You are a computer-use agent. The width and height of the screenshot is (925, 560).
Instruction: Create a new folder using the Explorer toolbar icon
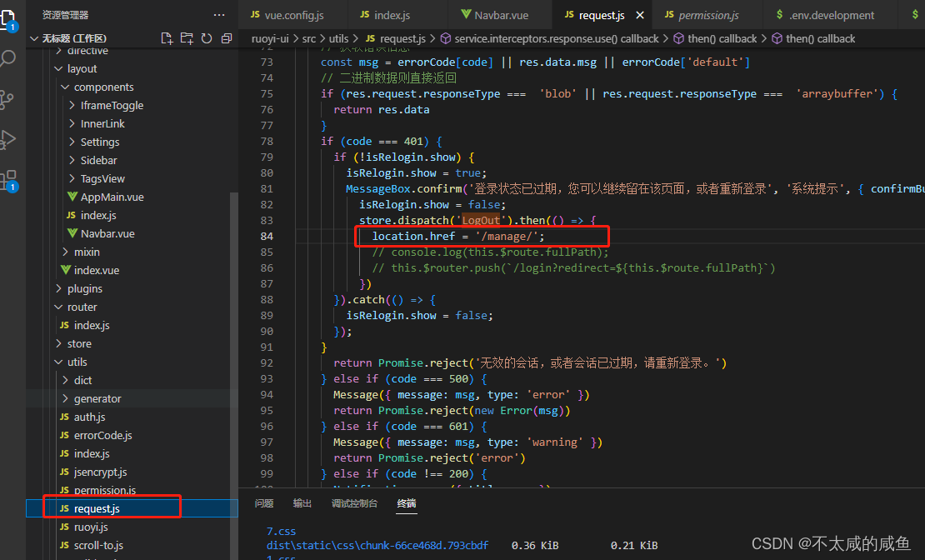(187, 38)
